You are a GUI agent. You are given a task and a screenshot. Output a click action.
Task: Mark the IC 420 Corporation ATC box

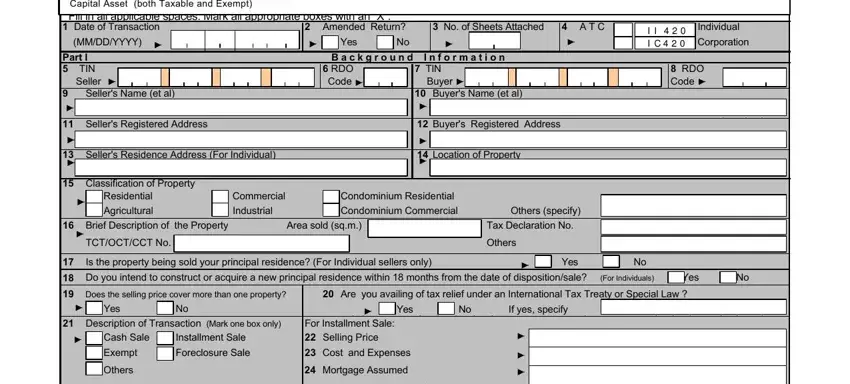click(623, 43)
